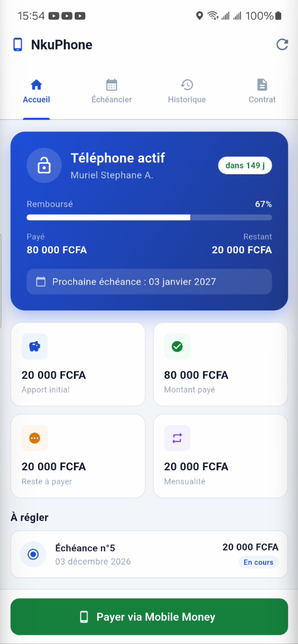The width and height of the screenshot is (298, 644).
Task: Tap the unlocked padlock icon
Action: pyautogui.click(x=44, y=166)
